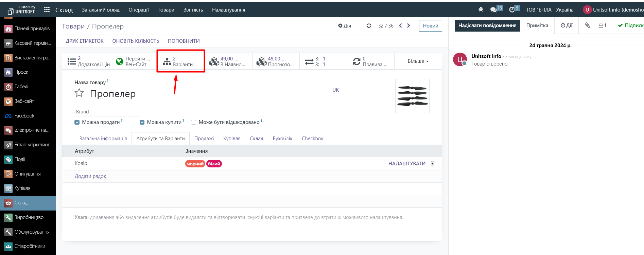644x255 pixels.
Task: Open activities clock icon with 5 badge
Action: (x=512, y=10)
